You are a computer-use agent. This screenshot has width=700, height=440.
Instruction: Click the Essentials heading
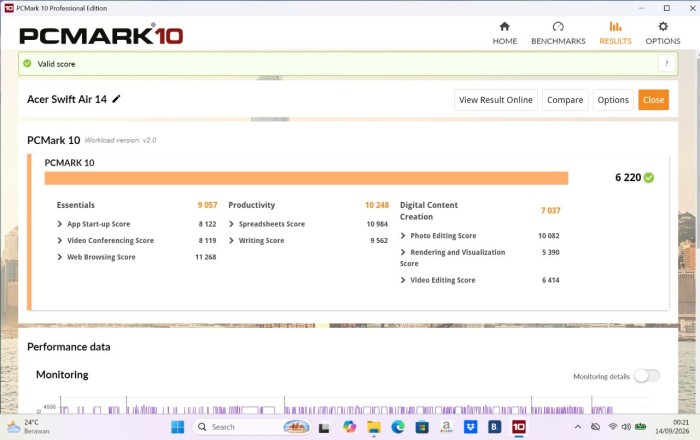[76, 205]
